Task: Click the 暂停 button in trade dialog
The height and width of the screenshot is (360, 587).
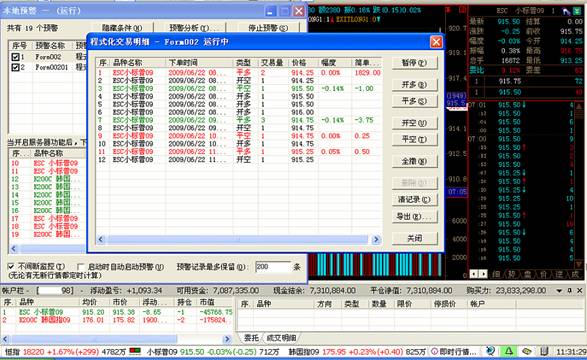Action: click(414, 63)
